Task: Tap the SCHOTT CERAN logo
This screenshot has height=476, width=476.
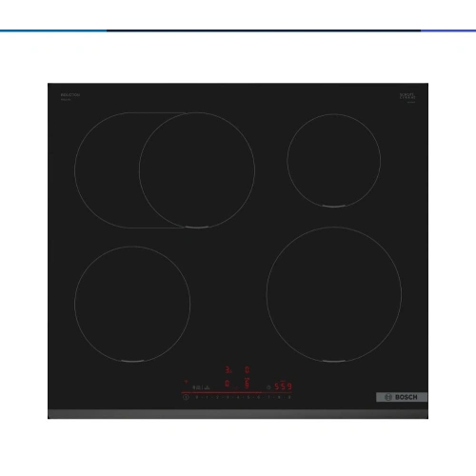Action: 407,96
